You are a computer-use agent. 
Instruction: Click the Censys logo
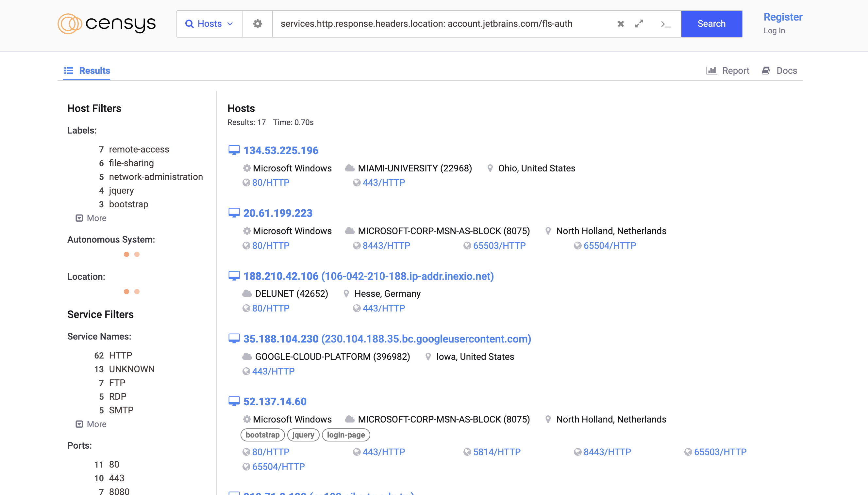pos(107,24)
